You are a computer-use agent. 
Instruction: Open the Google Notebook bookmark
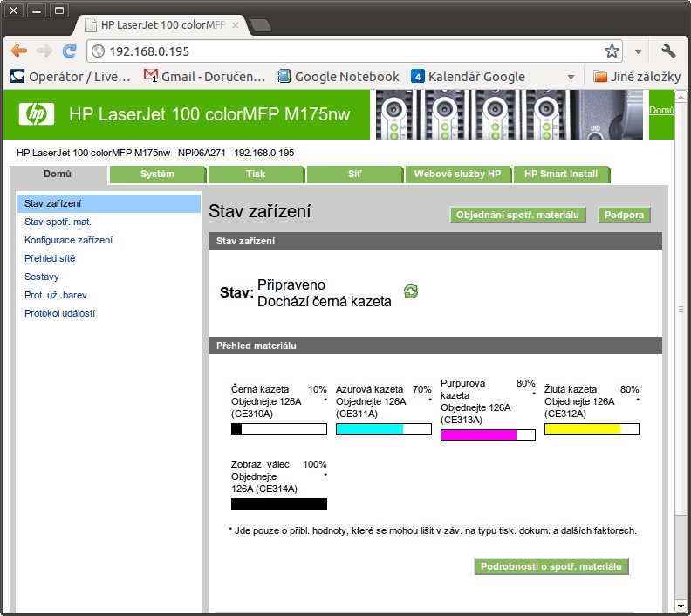click(x=339, y=77)
